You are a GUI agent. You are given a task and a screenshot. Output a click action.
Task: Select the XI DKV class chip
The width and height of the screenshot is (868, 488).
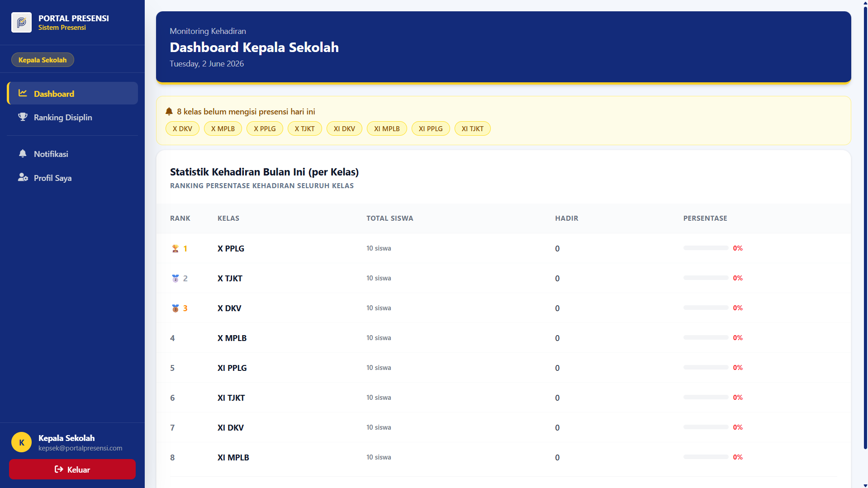point(344,128)
